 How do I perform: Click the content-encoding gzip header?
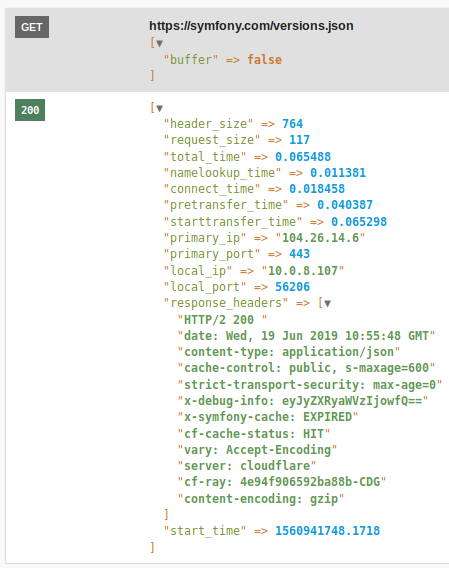tap(261, 498)
